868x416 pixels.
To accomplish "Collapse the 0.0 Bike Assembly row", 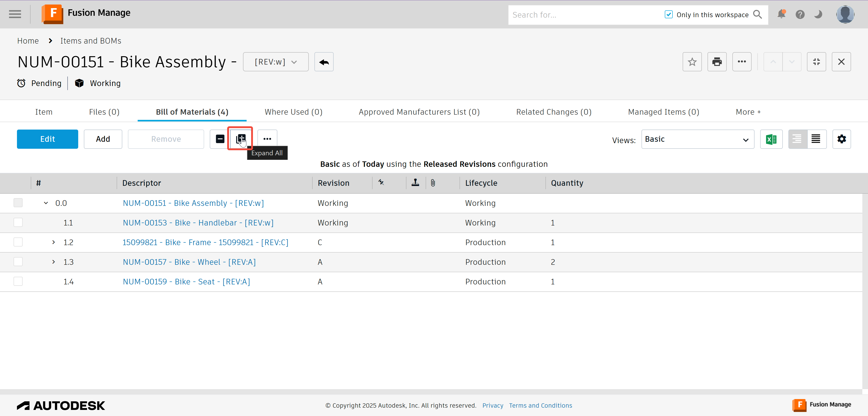I will point(46,203).
